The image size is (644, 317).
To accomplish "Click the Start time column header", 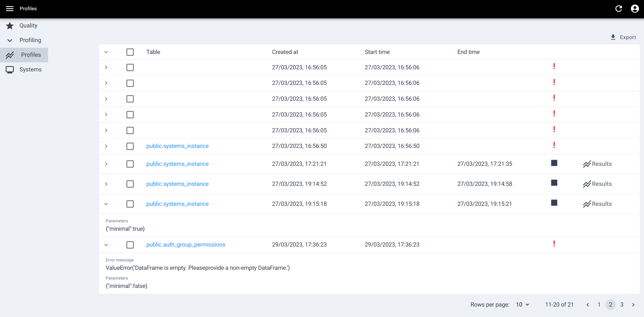I will [x=377, y=52].
